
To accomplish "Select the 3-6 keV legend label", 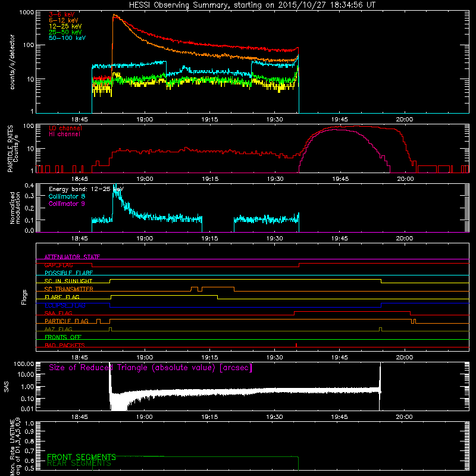I will click(62, 14).
